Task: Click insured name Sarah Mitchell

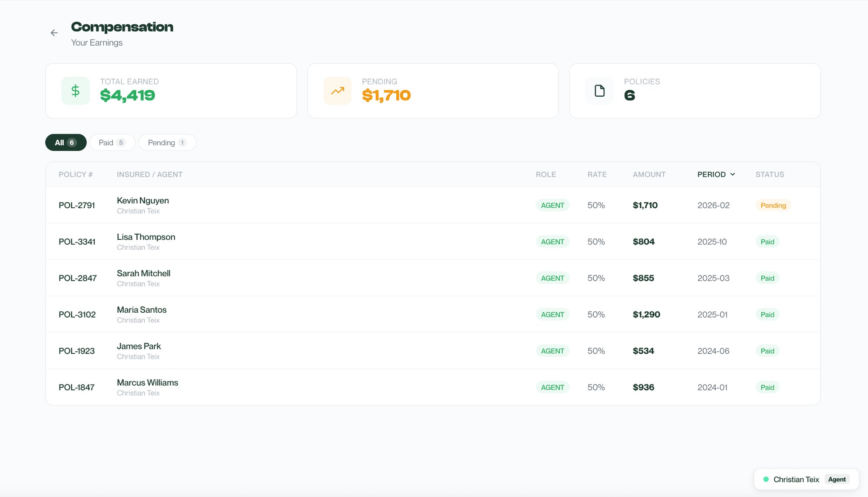Action: 144,273
